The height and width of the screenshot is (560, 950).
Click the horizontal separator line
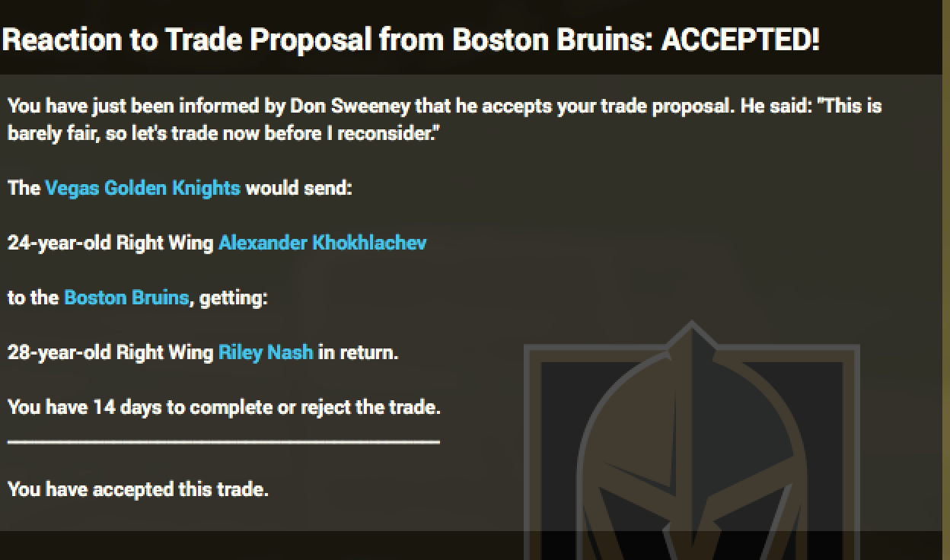(x=224, y=441)
